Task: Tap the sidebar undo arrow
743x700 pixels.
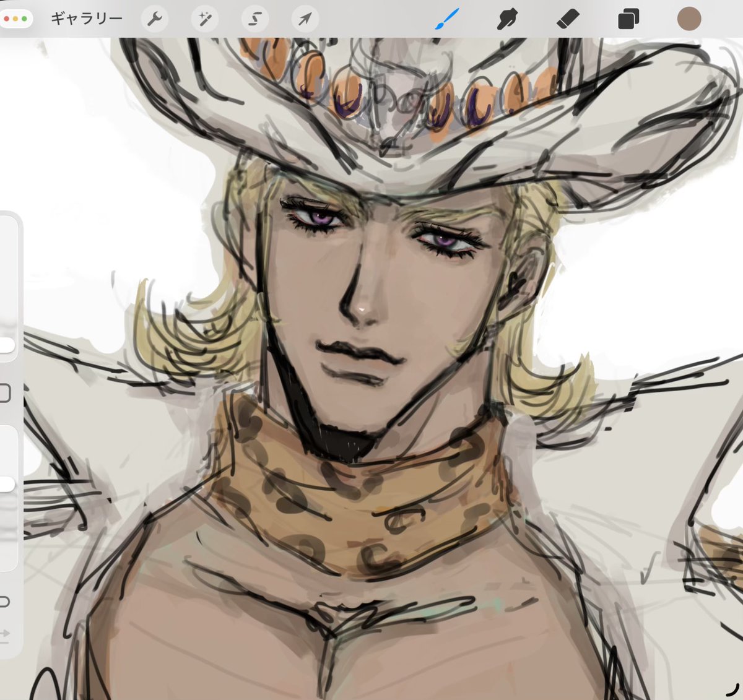Action: [x=4, y=600]
